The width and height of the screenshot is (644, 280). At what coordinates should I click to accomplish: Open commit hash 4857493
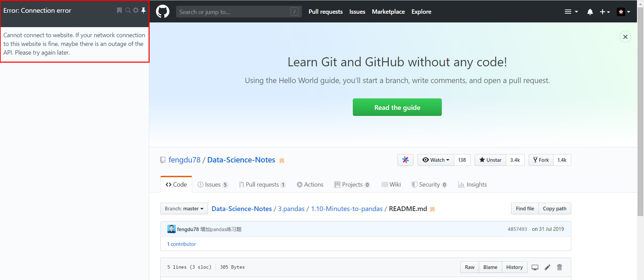pyautogui.click(x=517, y=229)
